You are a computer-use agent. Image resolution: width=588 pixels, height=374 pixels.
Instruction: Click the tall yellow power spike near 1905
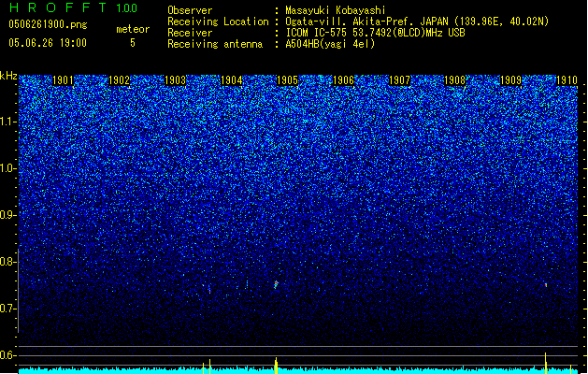tap(277, 365)
